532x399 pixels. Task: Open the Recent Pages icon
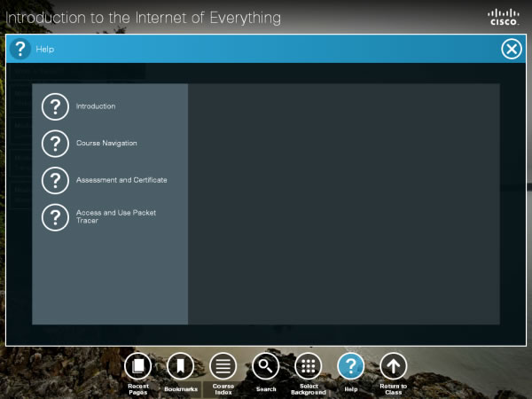point(137,365)
